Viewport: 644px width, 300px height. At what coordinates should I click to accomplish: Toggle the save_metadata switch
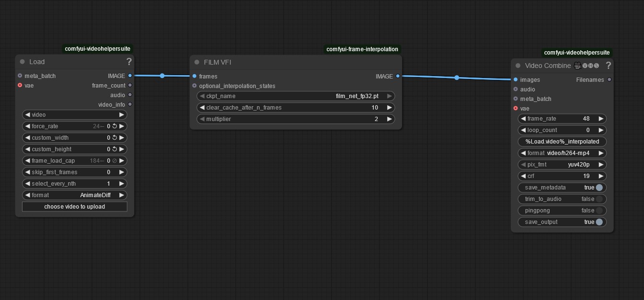click(599, 188)
